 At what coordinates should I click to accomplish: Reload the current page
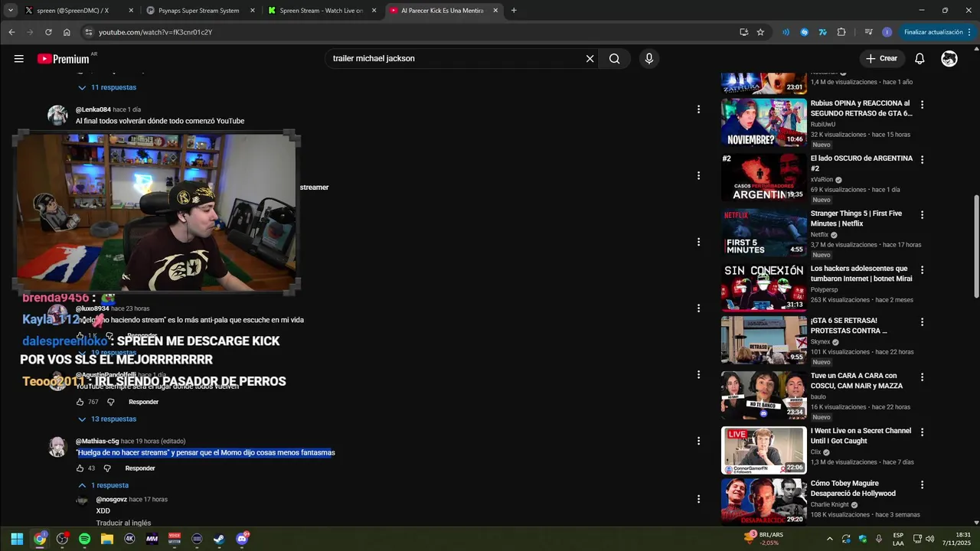48,32
